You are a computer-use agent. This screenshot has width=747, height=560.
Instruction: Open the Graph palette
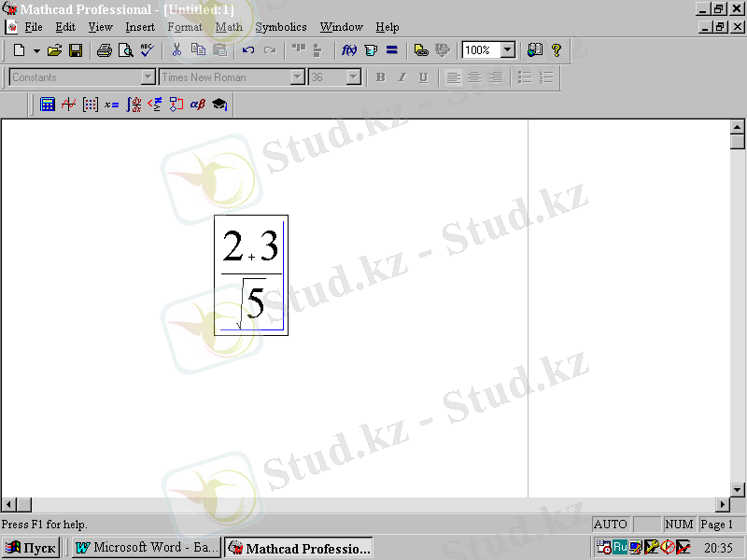68,104
